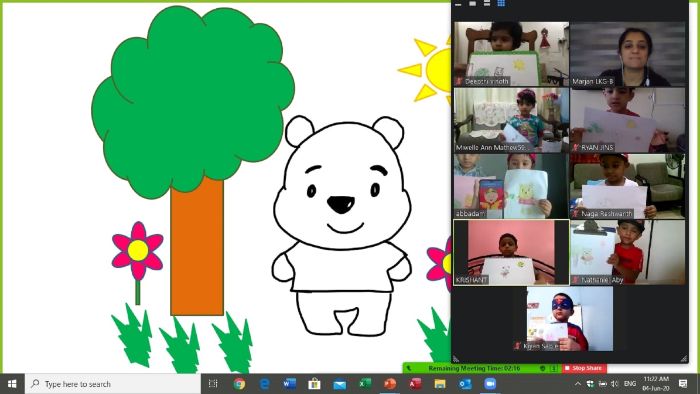Select KRISHANT video tile
The width and height of the screenshot is (700, 394).
pyautogui.click(x=511, y=252)
